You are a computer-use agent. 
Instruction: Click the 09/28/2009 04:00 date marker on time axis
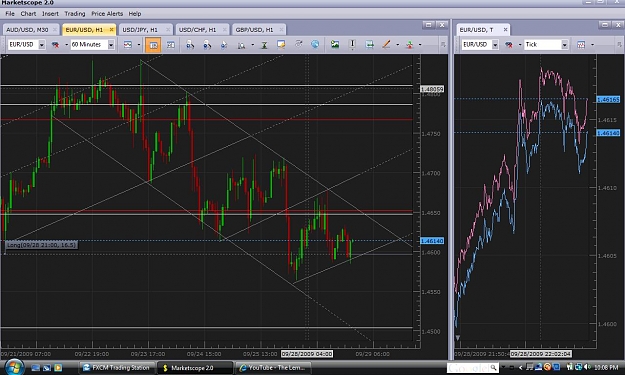click(307, 354)
